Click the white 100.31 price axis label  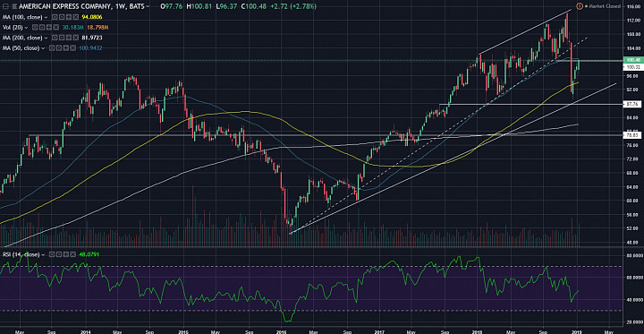[632, 66]
